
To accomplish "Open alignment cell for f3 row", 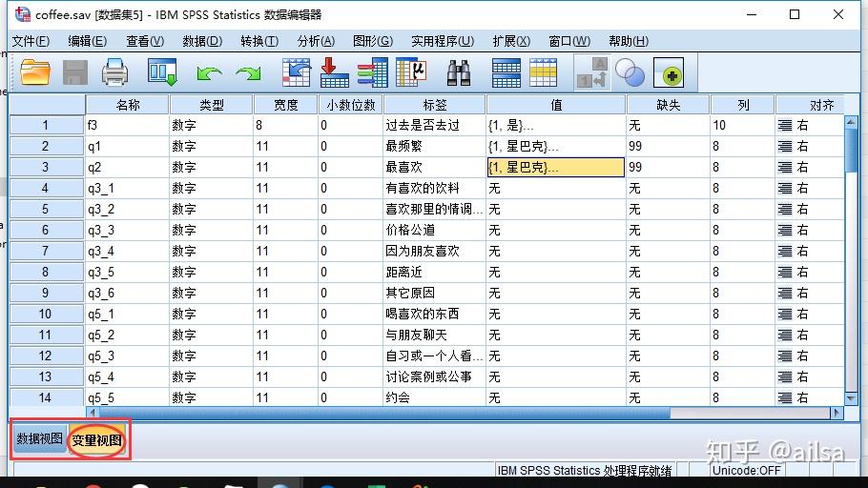I will pos(810,126).
